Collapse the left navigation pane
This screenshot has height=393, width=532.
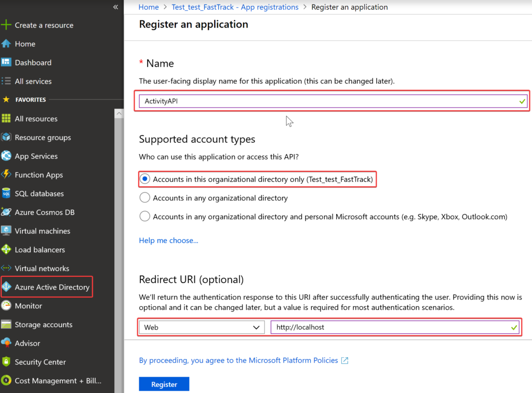[115, 7]
